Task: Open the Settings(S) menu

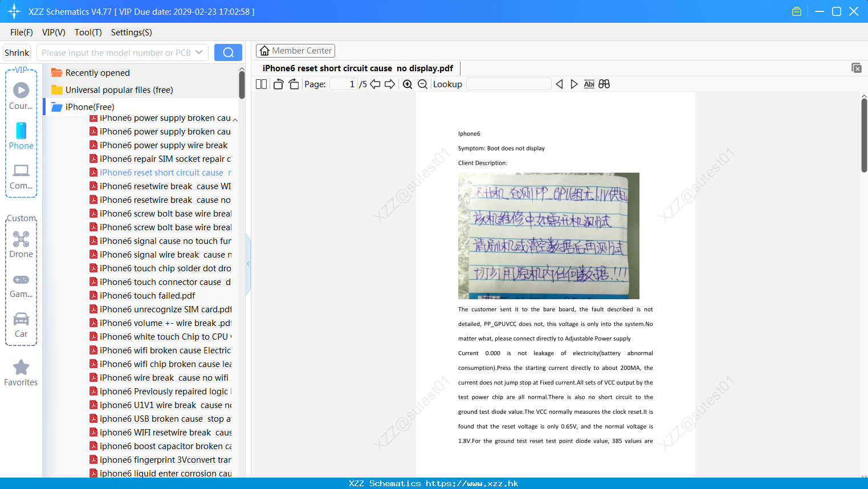Action: tap(132, 32)
